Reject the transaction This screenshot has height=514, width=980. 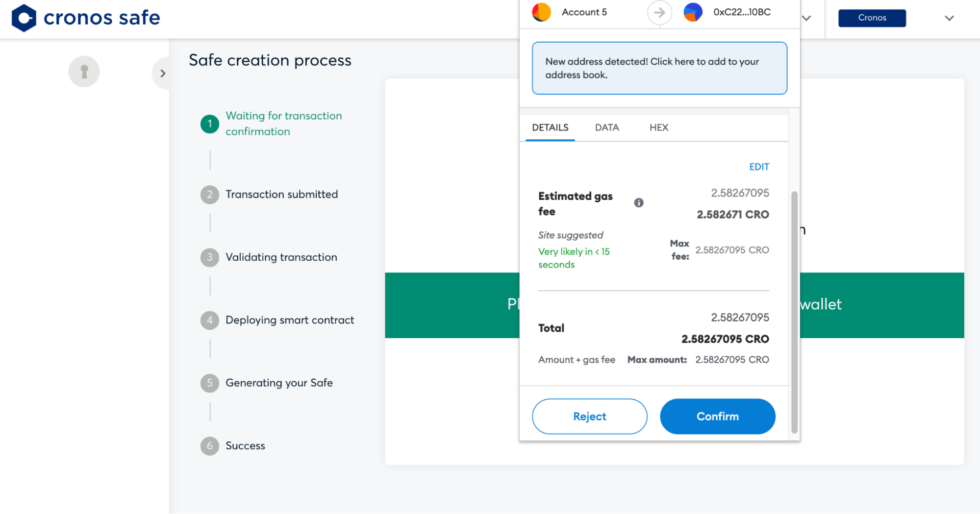[x=589, y=416]
